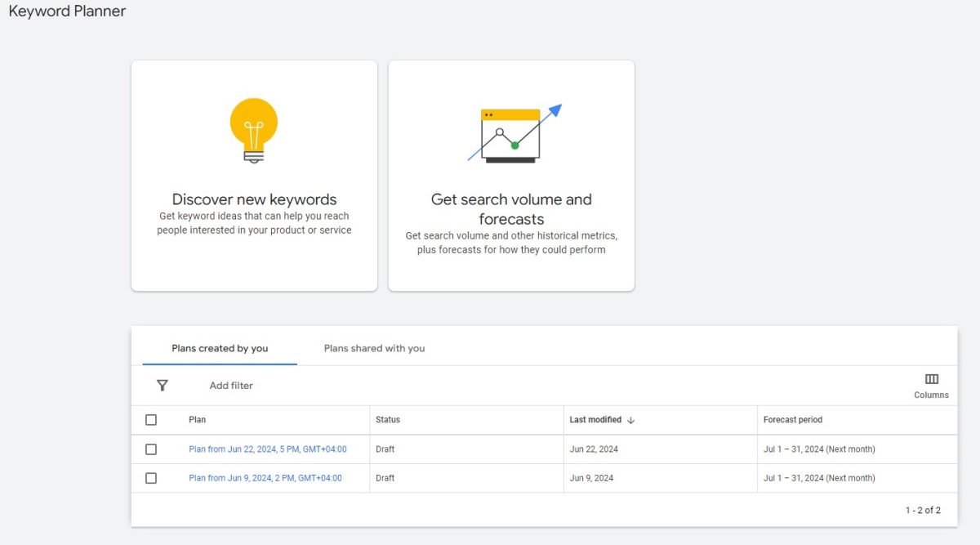Viewport: 980px width, 545px height.
Task: Switch to Plans shared with you tab
Action: coord(374,348)
